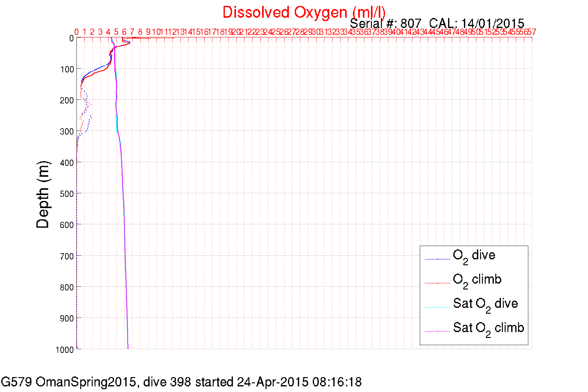The width and height of the screenshot is (588, 392).
Task: Click the depth tick label "100"
Action: 67,70
